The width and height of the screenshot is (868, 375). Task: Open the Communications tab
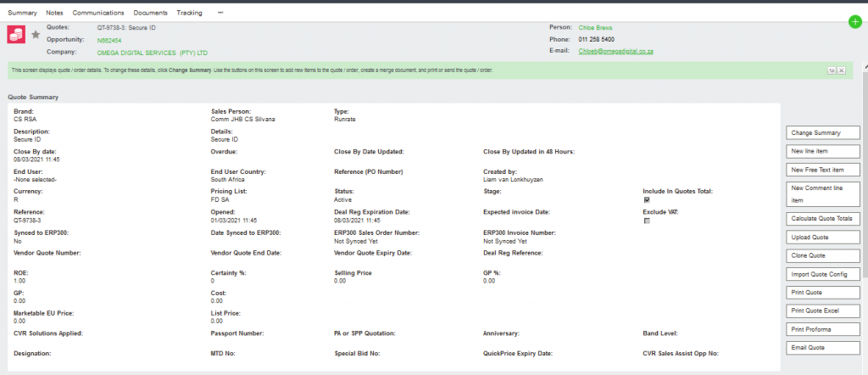[x=98, y=13]
